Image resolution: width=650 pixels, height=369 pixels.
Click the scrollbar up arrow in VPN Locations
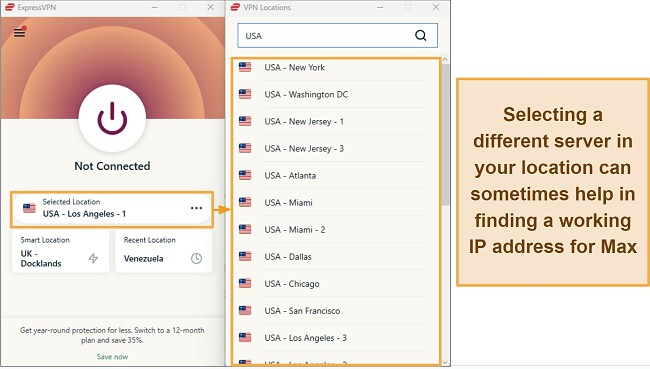[x=445, y=60]
